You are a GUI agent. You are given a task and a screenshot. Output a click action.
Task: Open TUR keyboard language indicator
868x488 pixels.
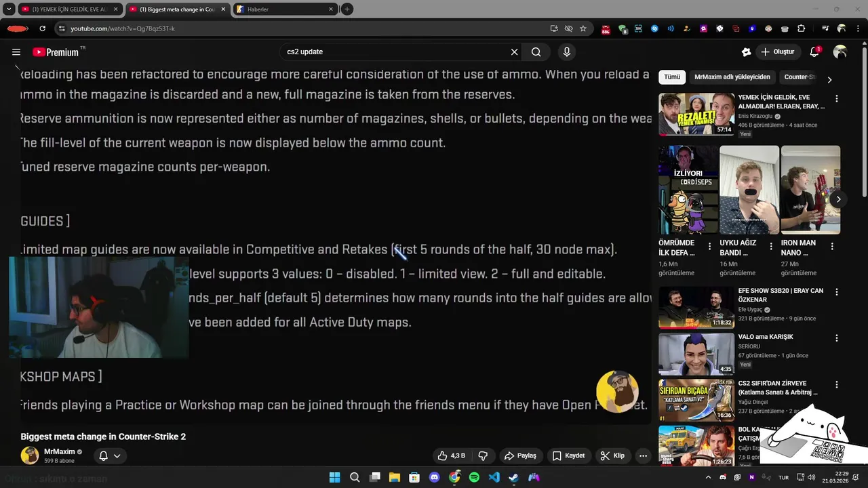pyautogui.click(x=783, y=477)
